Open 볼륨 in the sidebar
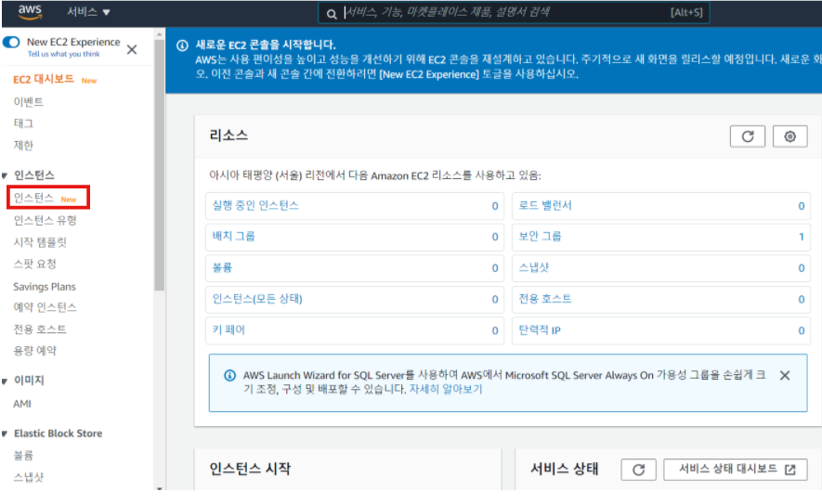Viewport: 822px width, 504px height. 23,456
